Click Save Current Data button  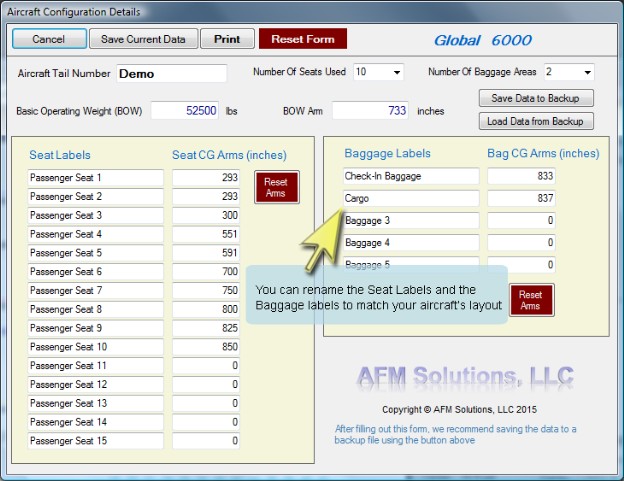point(143,39)
